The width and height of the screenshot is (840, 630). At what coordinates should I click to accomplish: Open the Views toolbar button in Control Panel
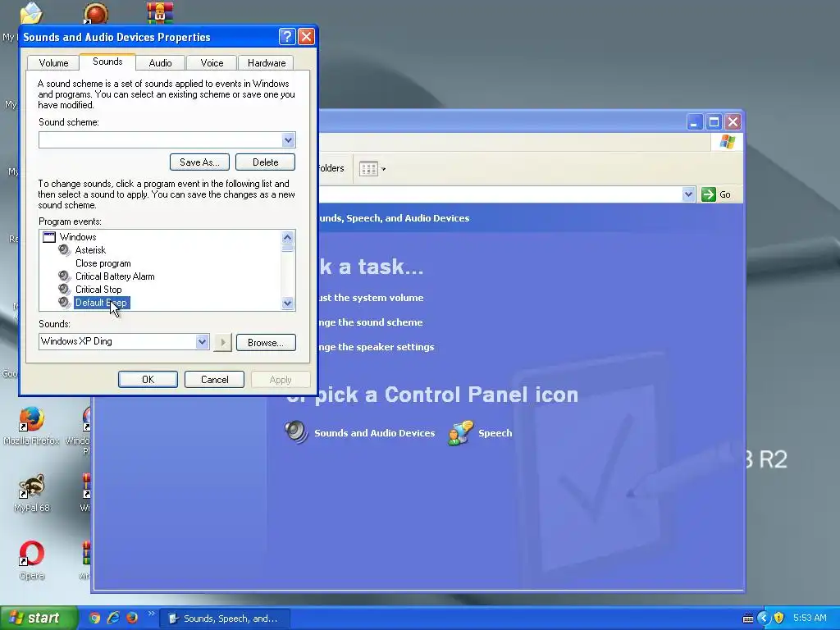(368, 169)
